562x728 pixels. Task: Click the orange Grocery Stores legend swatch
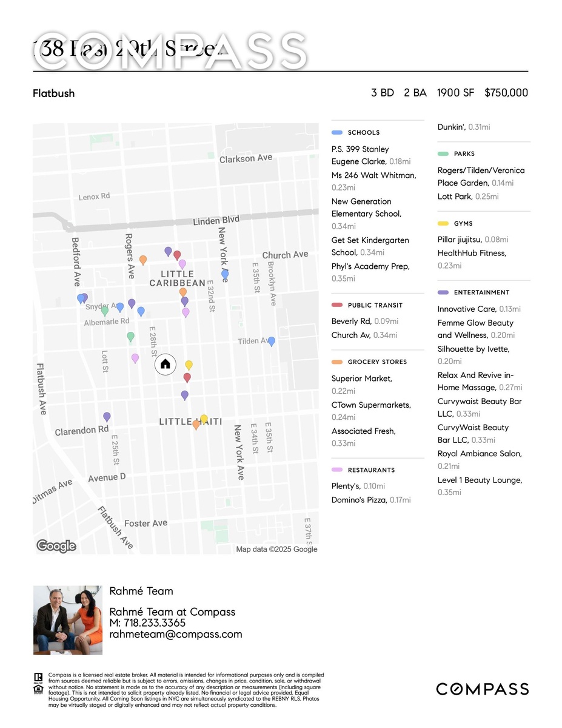[337, 362]
